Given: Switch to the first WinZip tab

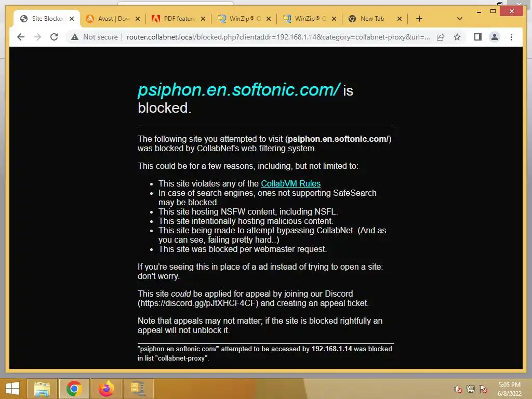Looking at the screenshot, I should pyautogui.click(x=244, y=19).
